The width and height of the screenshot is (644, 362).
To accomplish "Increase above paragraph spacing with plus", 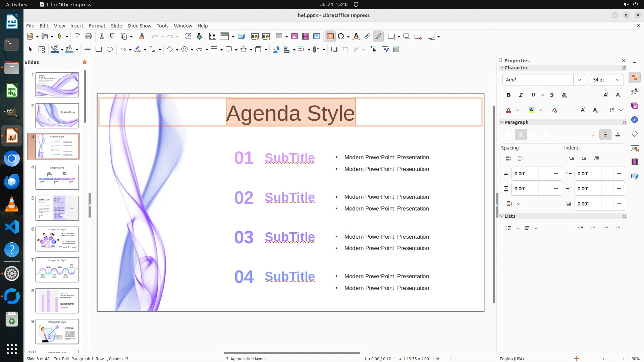I will point(556,174).
